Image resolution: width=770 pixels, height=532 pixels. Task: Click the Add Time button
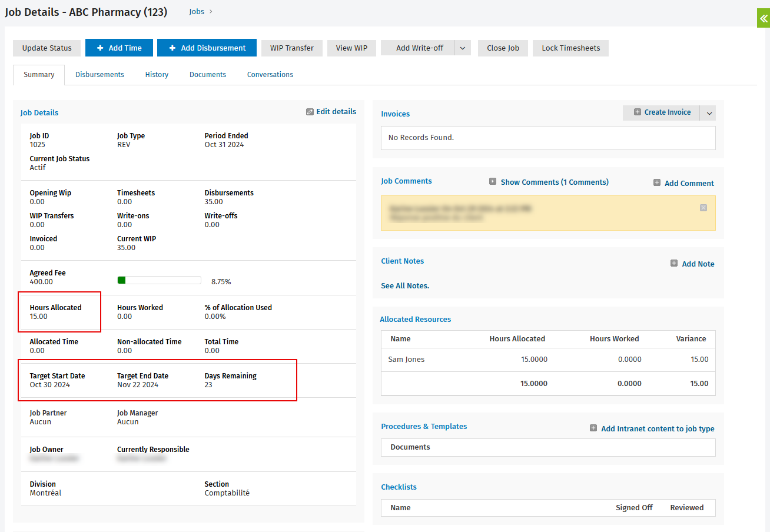click(x=120, y=48)
